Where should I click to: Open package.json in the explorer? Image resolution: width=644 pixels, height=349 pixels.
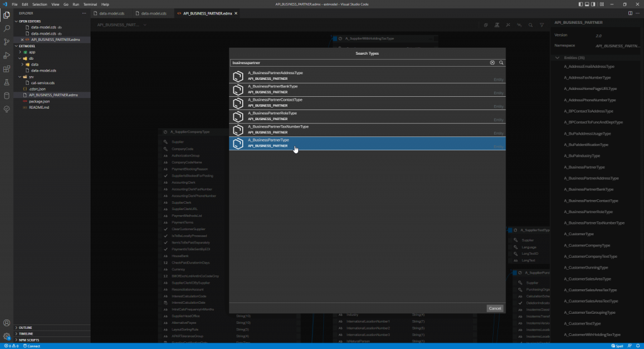pyautogui.click(x=39, y=101)
